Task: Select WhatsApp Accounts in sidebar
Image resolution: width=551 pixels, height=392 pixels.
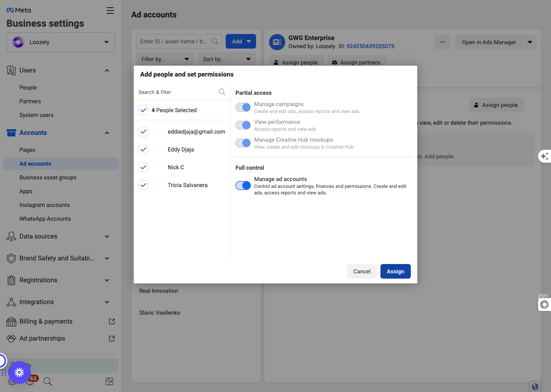Action: pyautogui.click(x=45, y=219)
